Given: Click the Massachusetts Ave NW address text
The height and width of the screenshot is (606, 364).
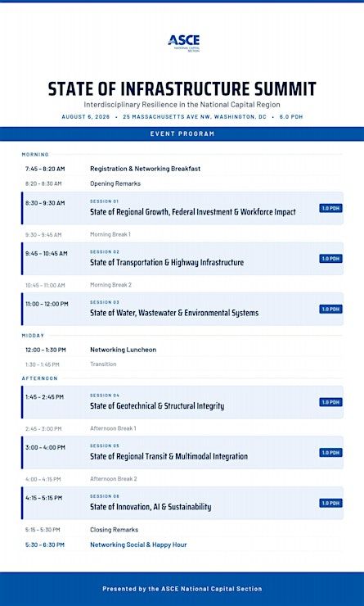Looking at the screenshot, I should (195, 117).
